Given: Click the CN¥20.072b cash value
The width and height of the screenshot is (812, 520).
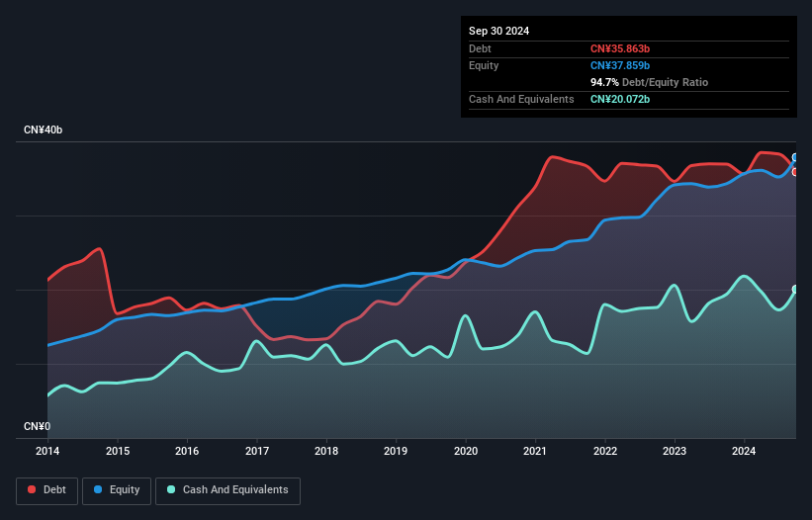Looking at the screenshot, I should 620,99.
